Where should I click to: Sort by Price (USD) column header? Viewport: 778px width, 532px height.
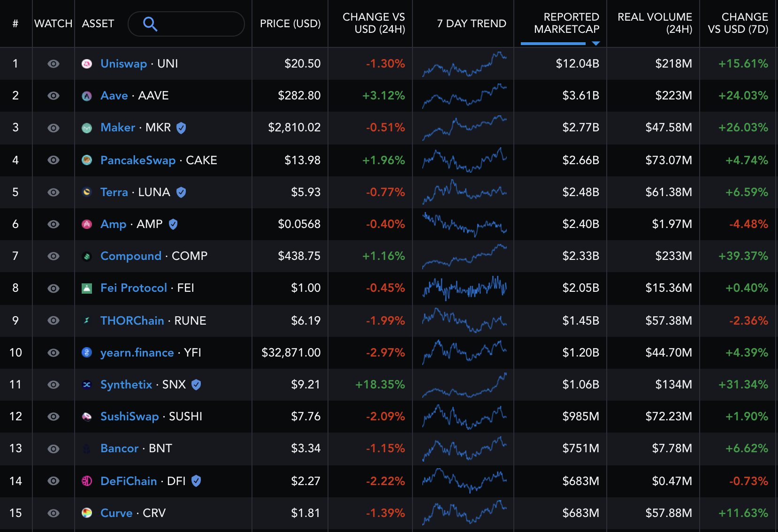click(x=290, y=23)
